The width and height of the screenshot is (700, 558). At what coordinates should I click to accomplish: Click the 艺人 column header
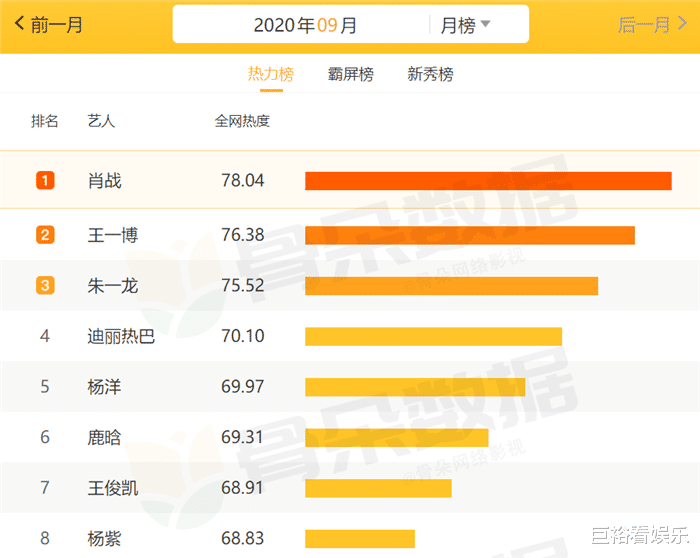pyautogui.click(x=101, y=121)
